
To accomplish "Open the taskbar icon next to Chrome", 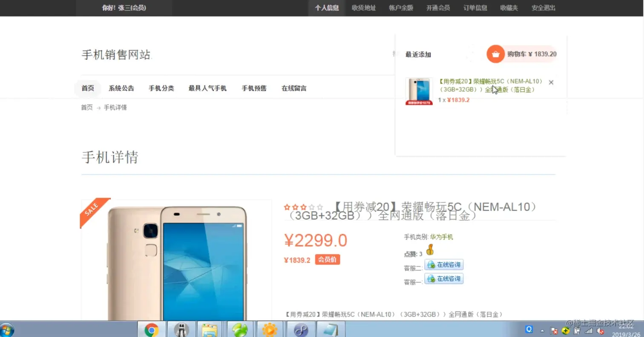I will pyautogui.click(x=181, y=330).
